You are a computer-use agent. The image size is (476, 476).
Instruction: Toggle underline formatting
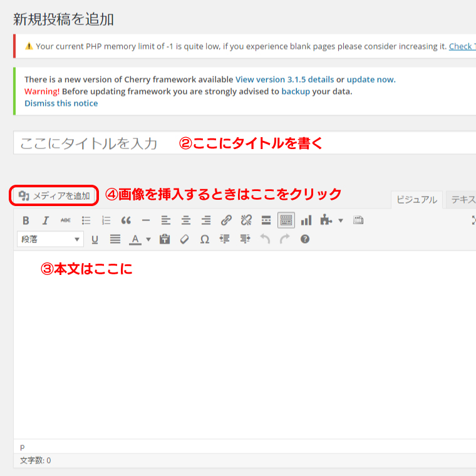pos(95,239)
